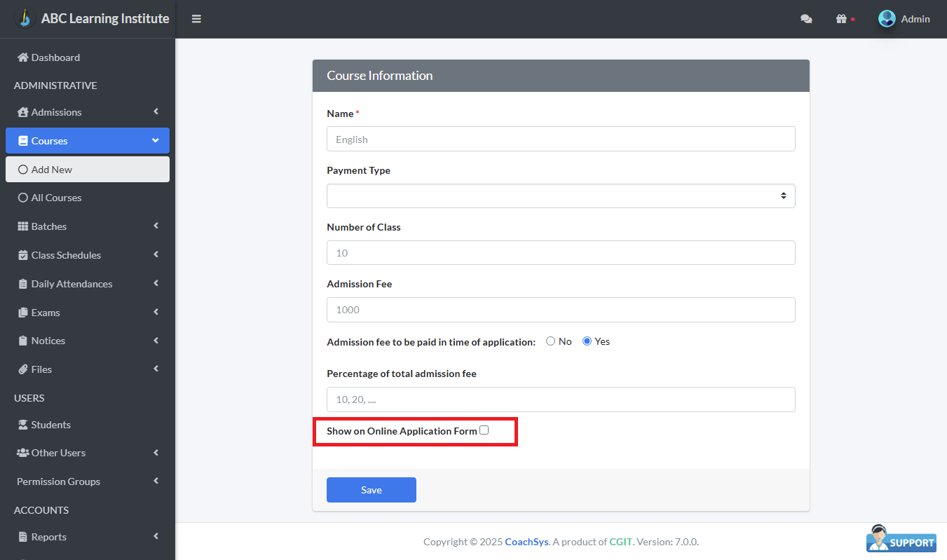Open the Payment Type dropdown
The width and height of the screenshot is (947, 560).
tap(561, 196)
